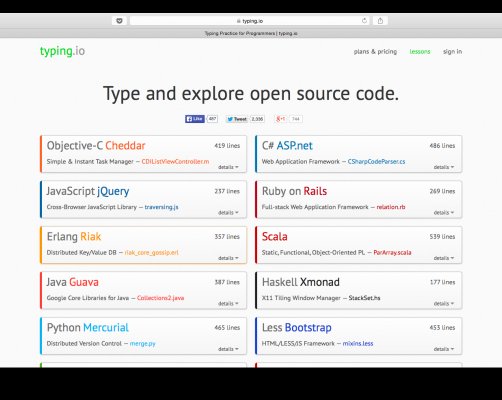Expand details on C# ASP.net card
Image resolution: width=502 pixels, height=400 pixels.
pos(444,167)
